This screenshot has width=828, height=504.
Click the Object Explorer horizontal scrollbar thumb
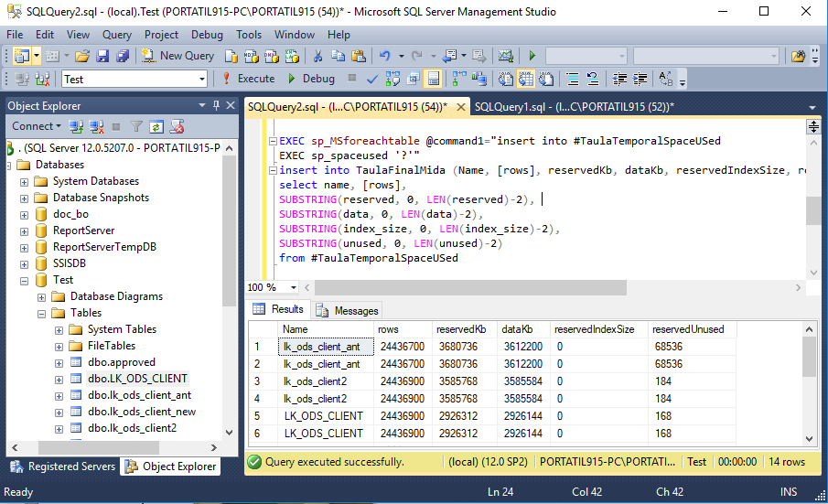pos(99,447)
